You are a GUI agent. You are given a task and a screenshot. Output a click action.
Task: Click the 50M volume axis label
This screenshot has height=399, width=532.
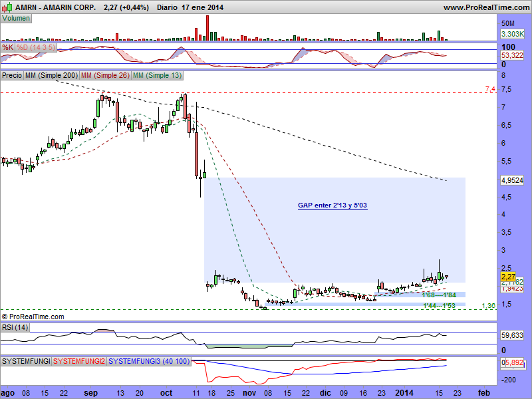tap(508, 23)
